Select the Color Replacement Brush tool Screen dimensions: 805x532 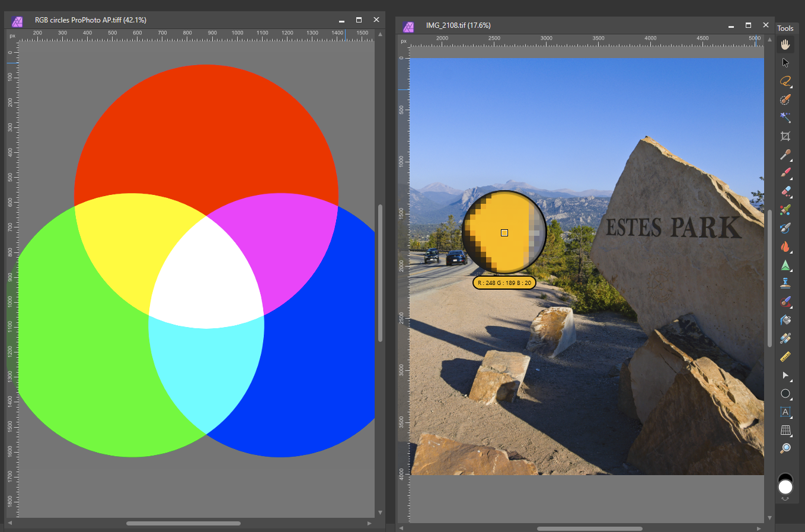[785, 210]
